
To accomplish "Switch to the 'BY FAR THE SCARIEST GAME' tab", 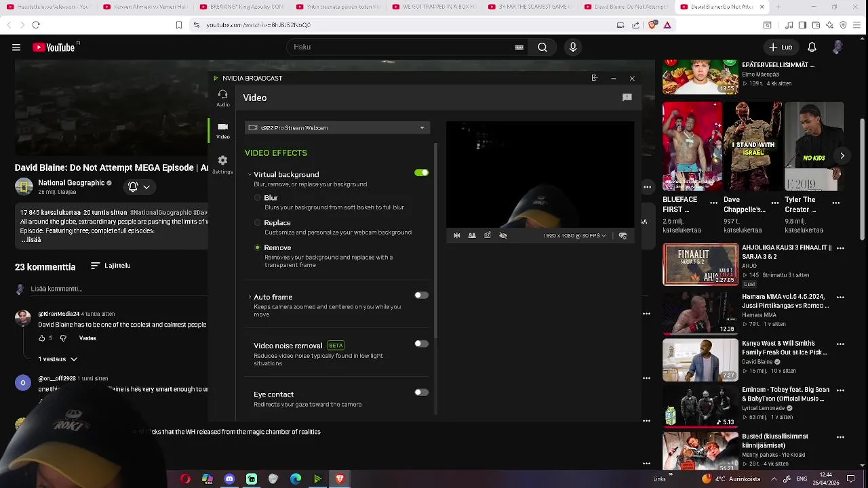I will [x=530, y=7].
